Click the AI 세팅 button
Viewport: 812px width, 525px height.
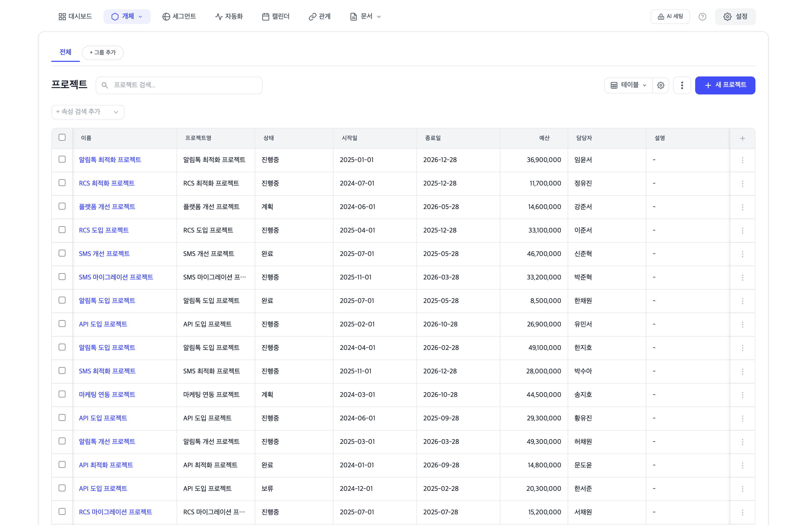point(670,16)
